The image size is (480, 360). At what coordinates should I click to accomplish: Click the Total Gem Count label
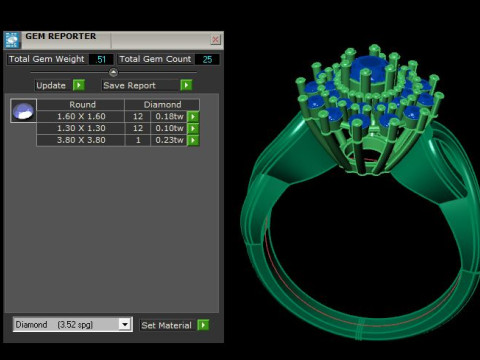pos(155,59)
